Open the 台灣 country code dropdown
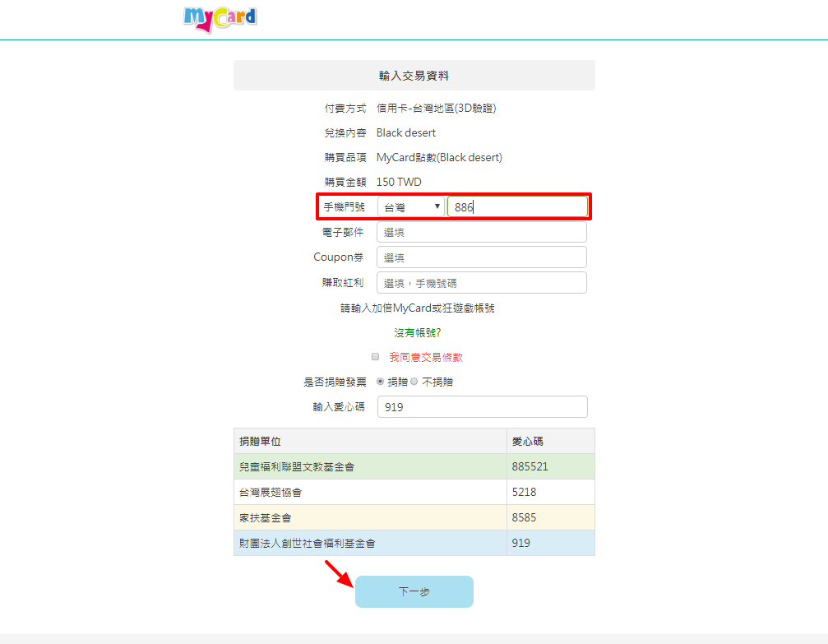Screen dimensions: 828x644 [x=410, y=207]
